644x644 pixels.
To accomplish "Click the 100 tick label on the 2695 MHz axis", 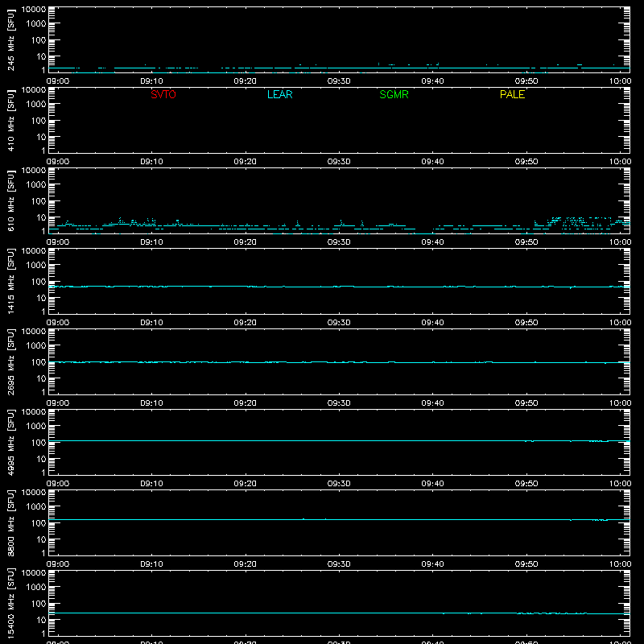I will click(x=39, y=362).
